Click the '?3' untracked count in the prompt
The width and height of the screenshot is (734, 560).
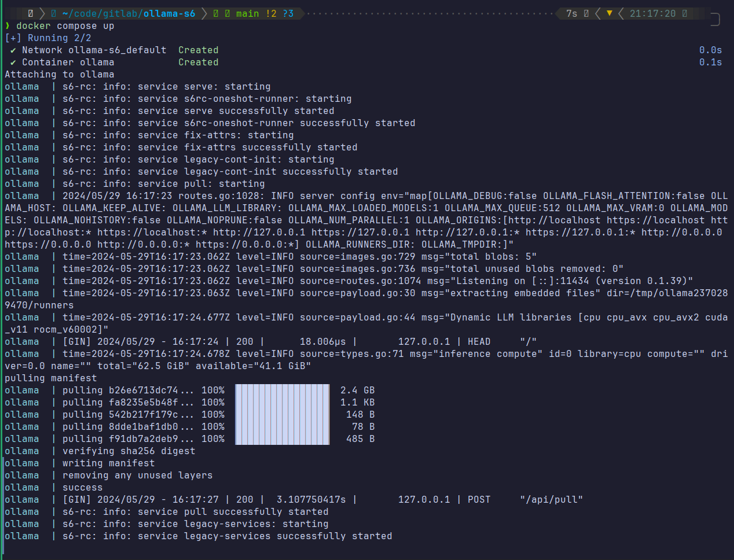[x=288, y=13]
